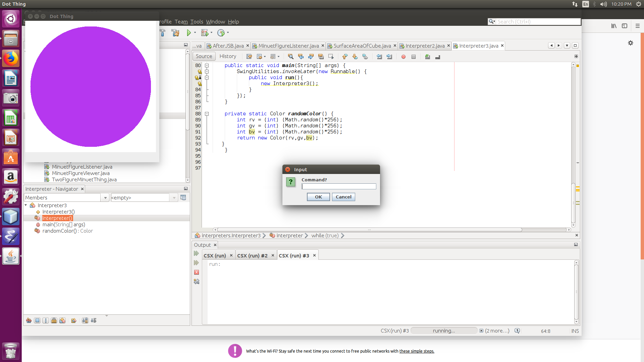
Task: Click OK in the Input dialog
Action: [x=318, y=197]
